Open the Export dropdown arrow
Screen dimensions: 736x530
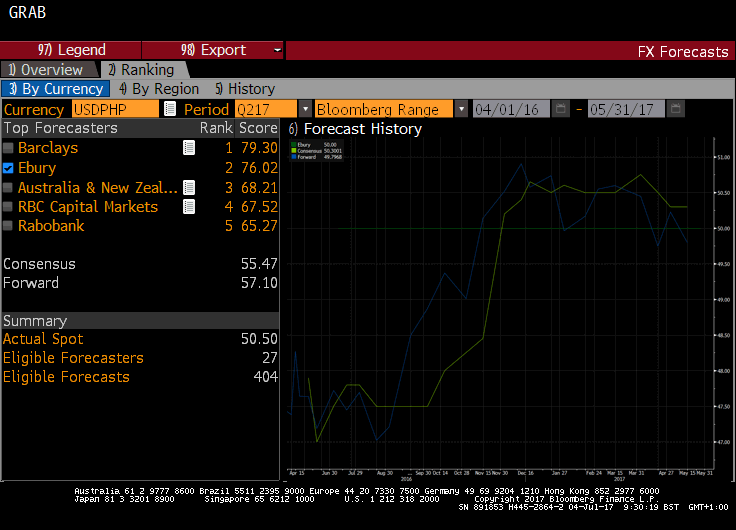pyautogui.click(x=277, y=50)
